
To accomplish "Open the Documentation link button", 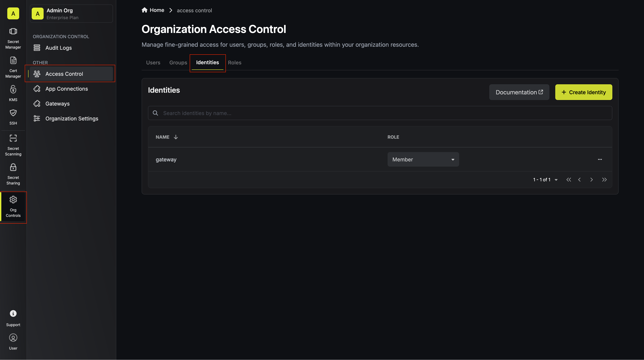I will 519,92.
